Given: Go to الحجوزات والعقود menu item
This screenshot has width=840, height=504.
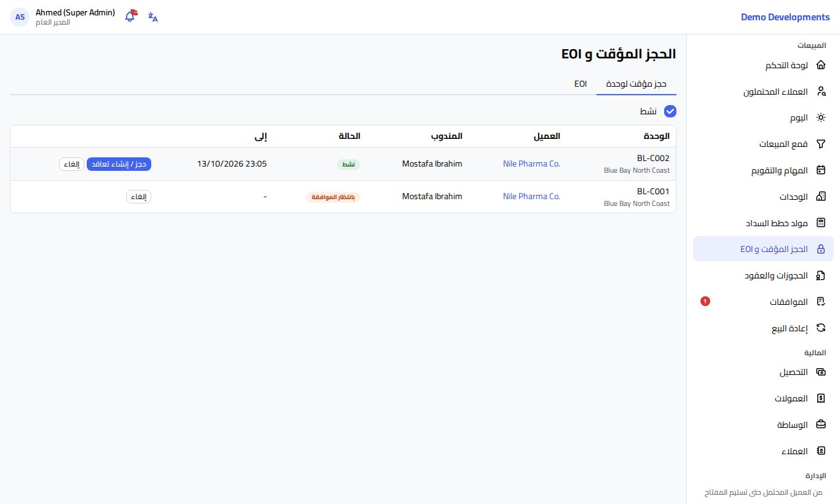Looking at the screenshot, I should click(x=763, y=275).
